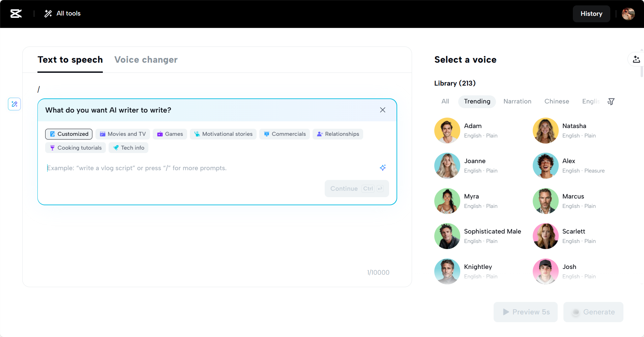The image size is (644, 337).
Task: Select the Motivational stories category
Action: click(223, 134)
